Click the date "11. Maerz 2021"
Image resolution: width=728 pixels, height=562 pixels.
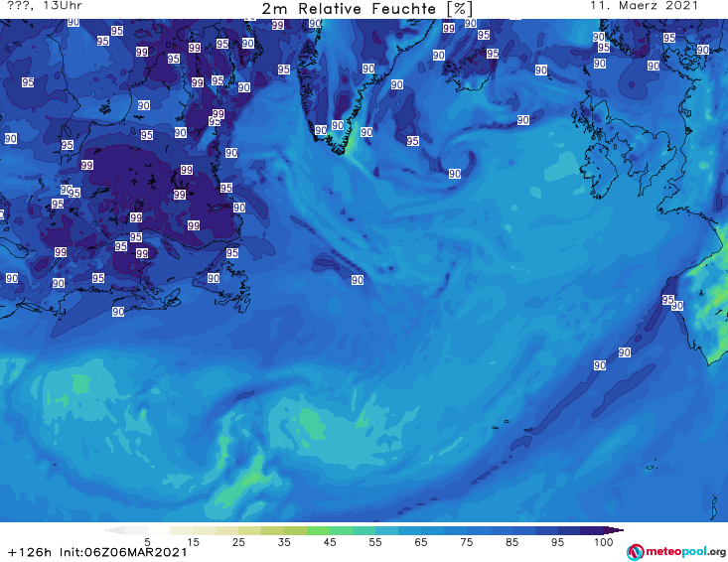pos(644,6)
